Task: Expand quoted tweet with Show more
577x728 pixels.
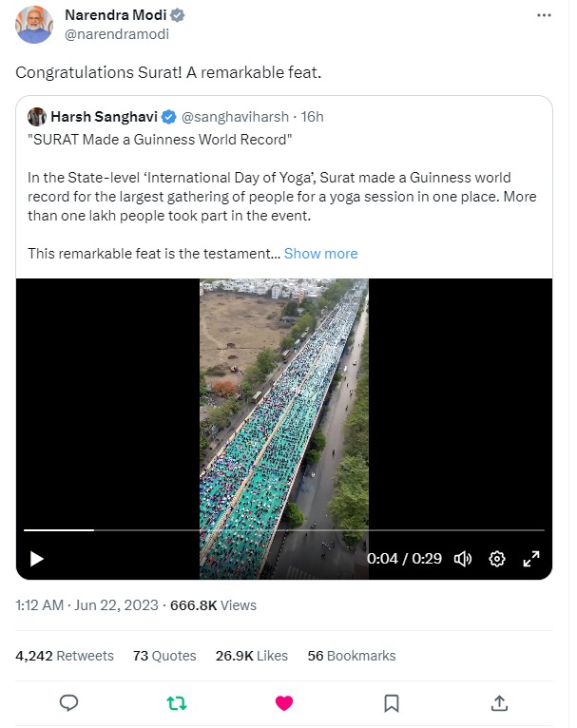Action: [x=320, y=254]
